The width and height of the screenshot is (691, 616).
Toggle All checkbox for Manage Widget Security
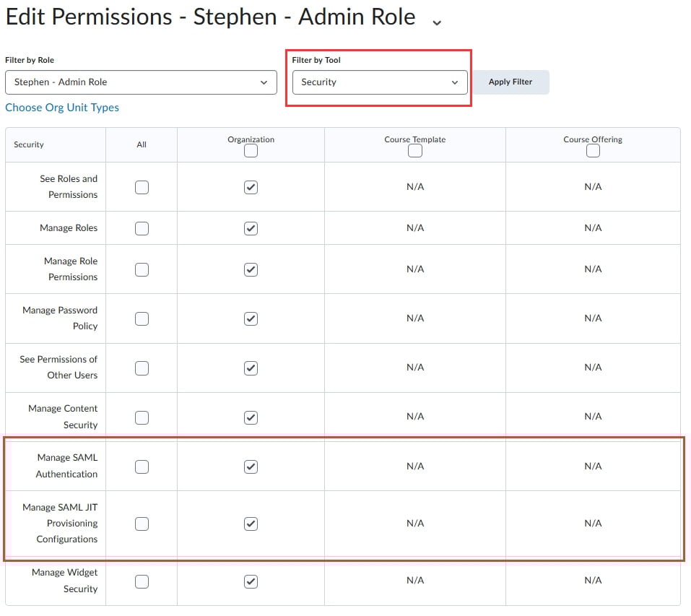(142, 581)
